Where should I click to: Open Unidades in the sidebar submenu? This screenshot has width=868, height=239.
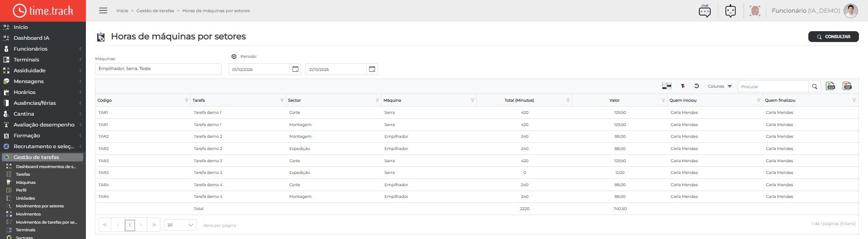(25, 198)
